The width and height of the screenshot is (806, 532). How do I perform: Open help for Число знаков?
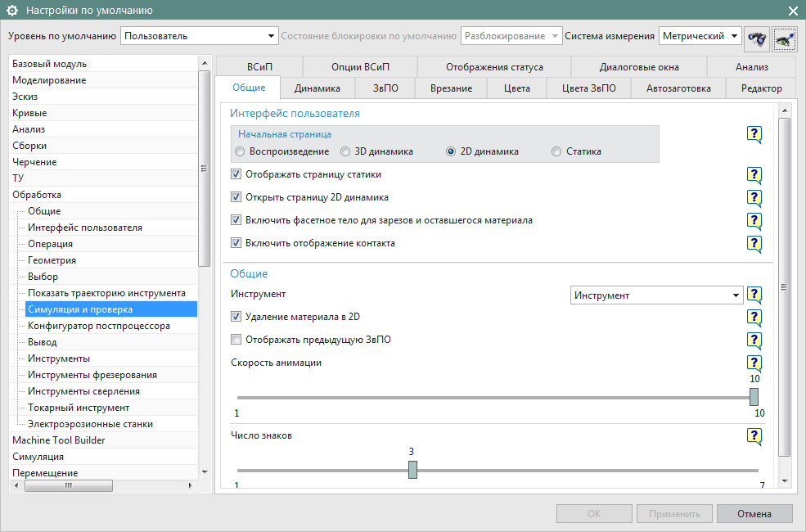(754, 436)
